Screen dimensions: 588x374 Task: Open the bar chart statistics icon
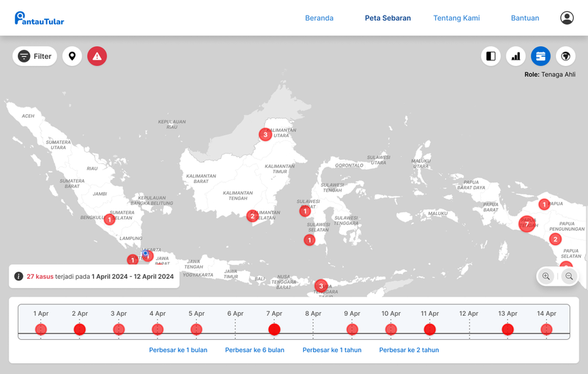click(x=516, y=56)
